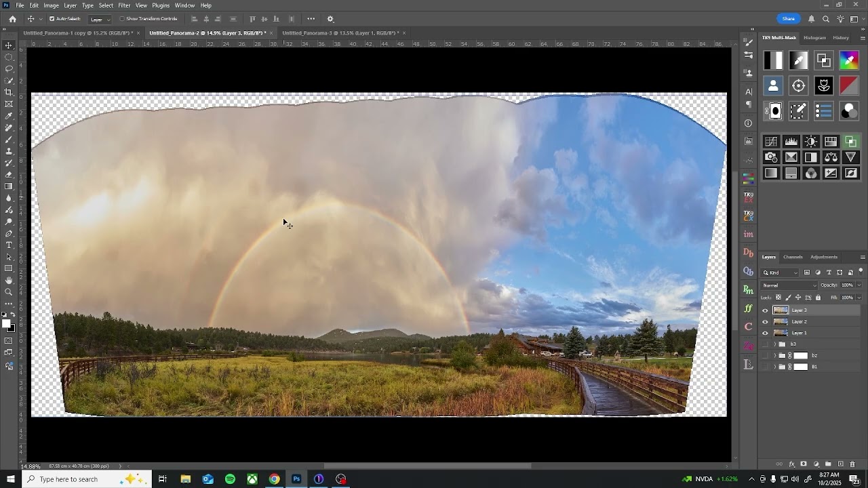Toggle the Auto-Select checkbox

[52, 19]
